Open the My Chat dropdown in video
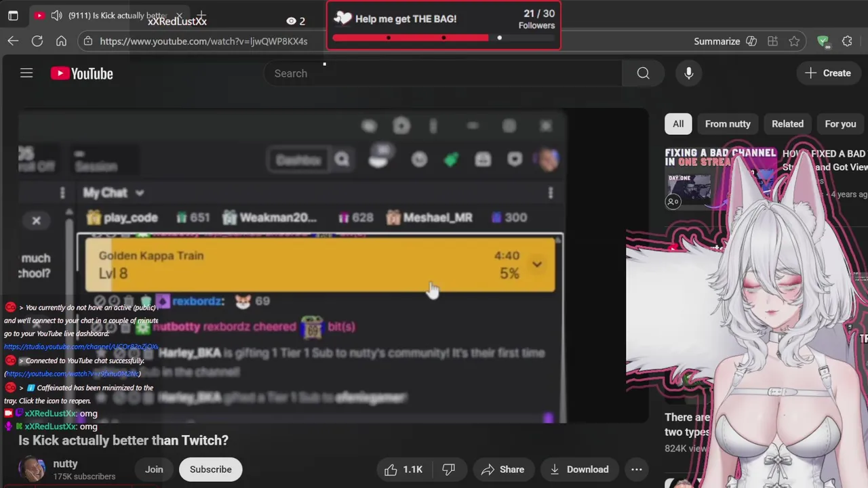The image size is (868, 488). coord(113,192)
